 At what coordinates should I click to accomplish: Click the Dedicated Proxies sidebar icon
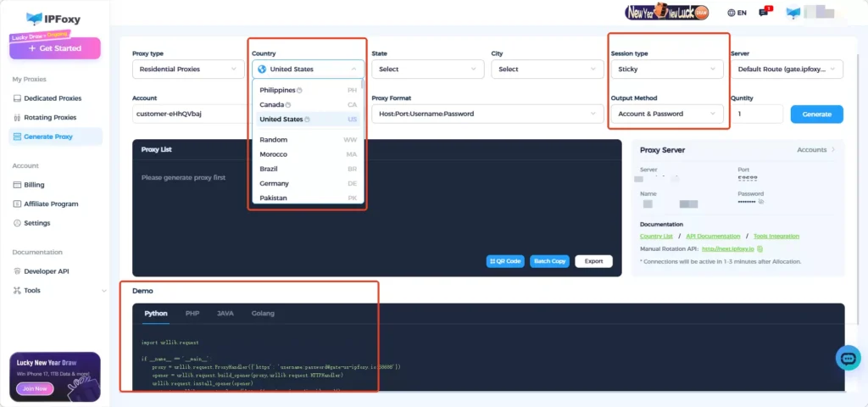click(17, 98)
